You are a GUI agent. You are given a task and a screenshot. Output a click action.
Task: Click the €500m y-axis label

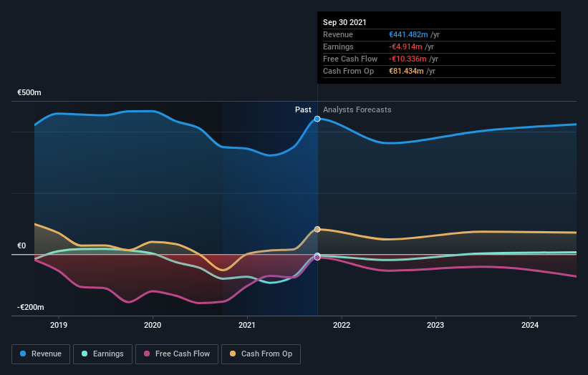[x=29, y=92]
